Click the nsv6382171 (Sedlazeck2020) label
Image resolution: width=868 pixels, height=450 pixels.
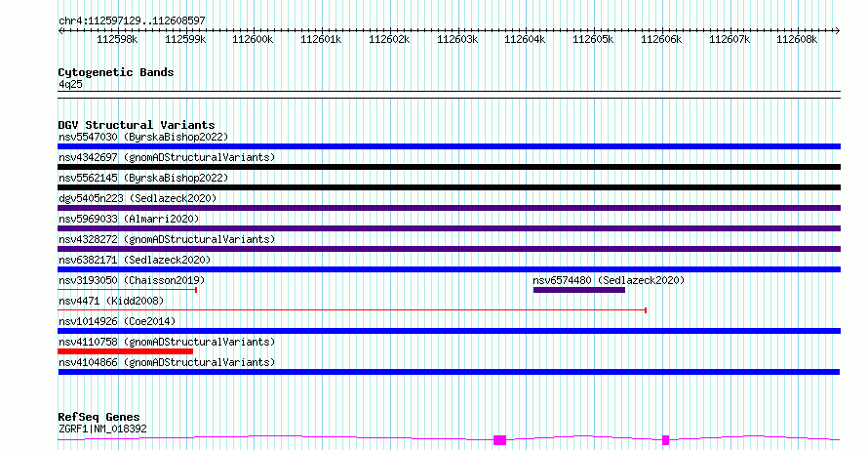[x=135, y=260]
